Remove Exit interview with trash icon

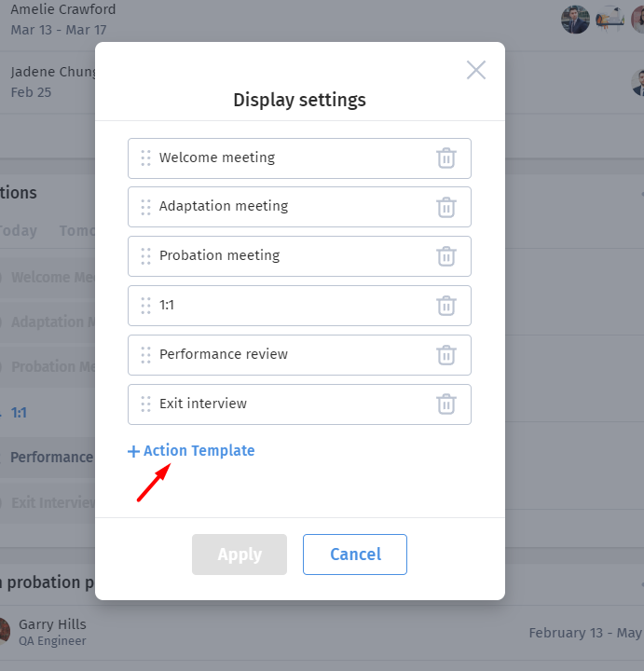[446, 404]
